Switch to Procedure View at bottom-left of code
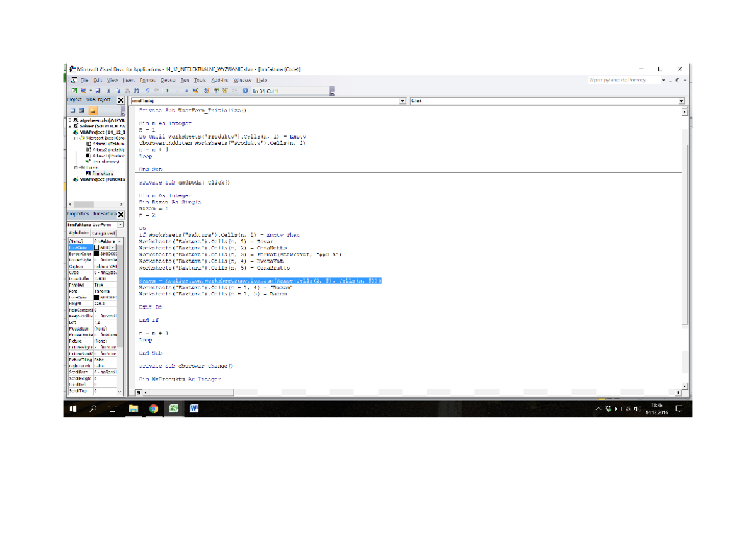The image size is (756, 534). click(x=139, y=392)
